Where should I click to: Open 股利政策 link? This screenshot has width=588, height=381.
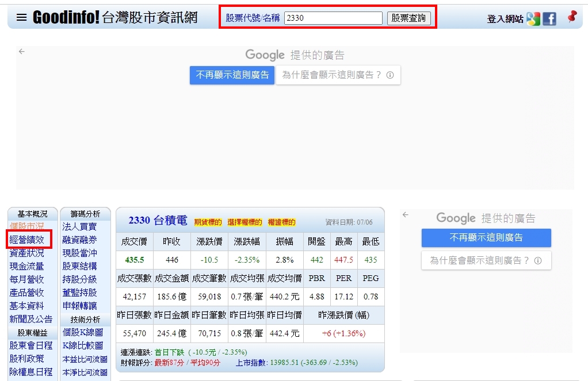point(26,359)
